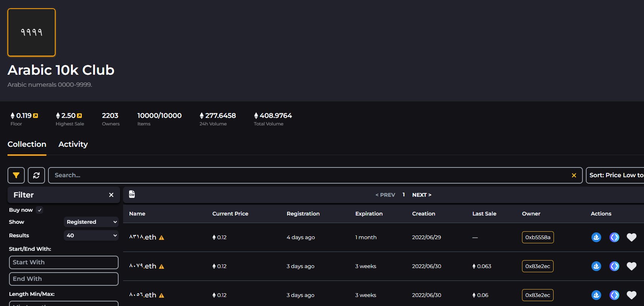Open the Sort: Price Low to dropdown
This screenshot has width=644, height=306.
tap(615, 175)
